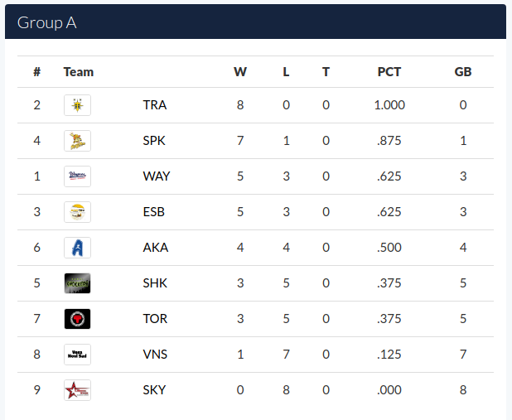The width and height of the screenshot is (512, 420).
Task: Open the WAY team page link
Action: pos(157,176)
